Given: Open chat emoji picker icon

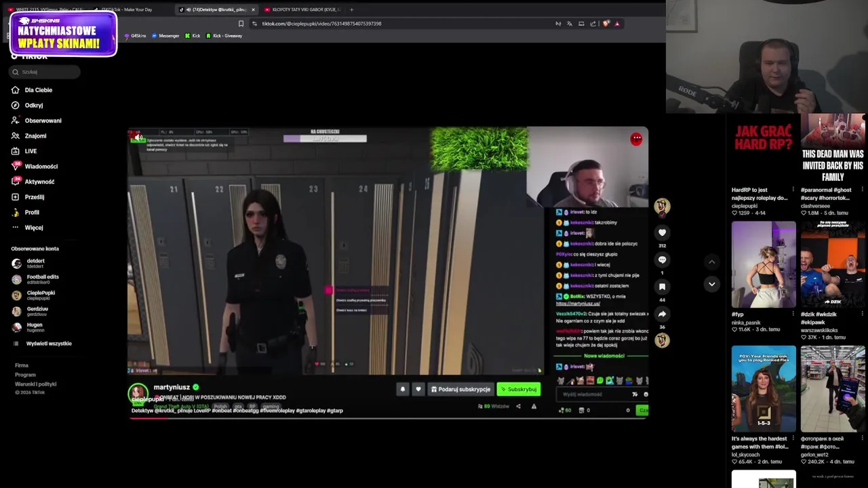Looking at the screenshot, I should tap(646, 394).
